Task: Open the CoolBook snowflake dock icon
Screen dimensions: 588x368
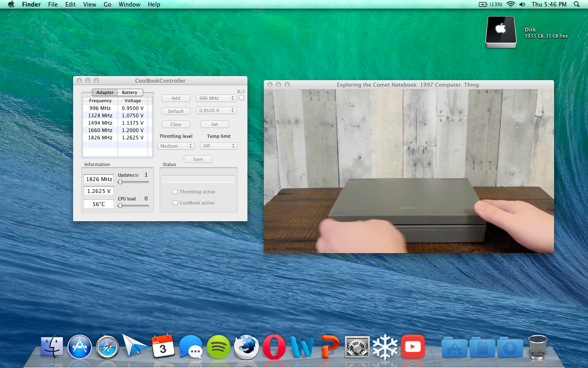Action: click(385, 347)
